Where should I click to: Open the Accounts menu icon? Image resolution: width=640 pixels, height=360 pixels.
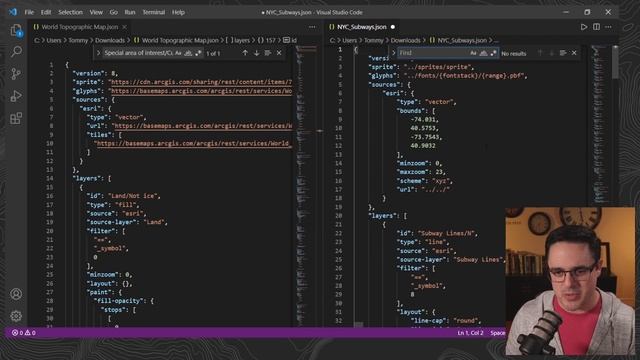click(16, 294)
